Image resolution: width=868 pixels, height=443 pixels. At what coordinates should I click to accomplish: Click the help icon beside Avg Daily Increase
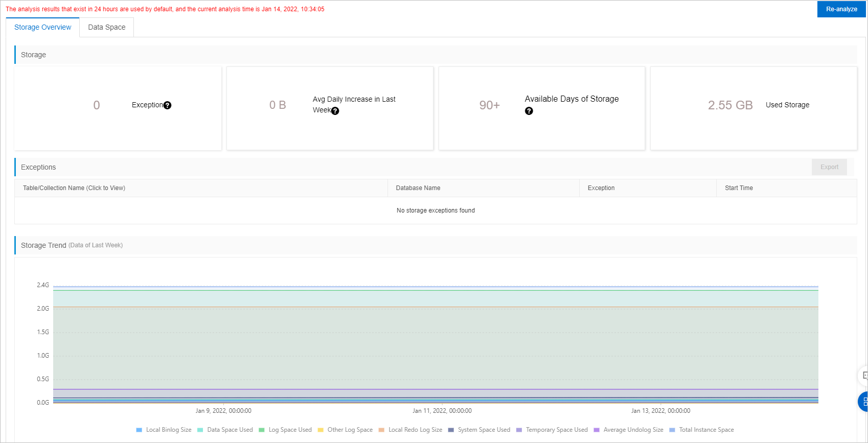click(x=335, y=111)
